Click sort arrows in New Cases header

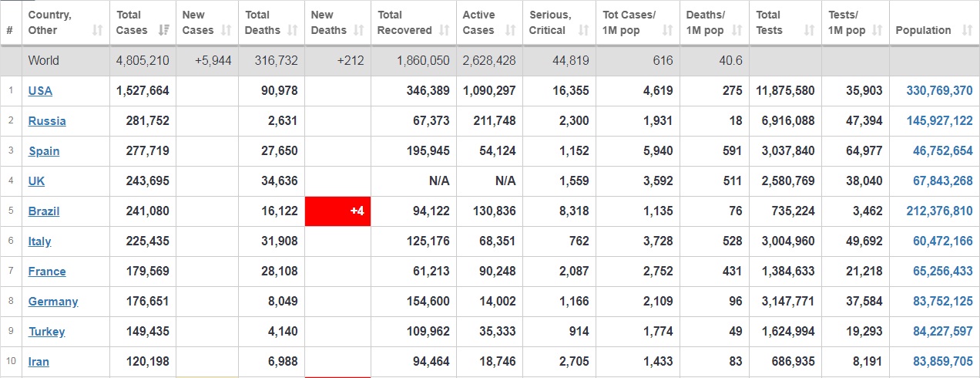(x=227, y=31)
